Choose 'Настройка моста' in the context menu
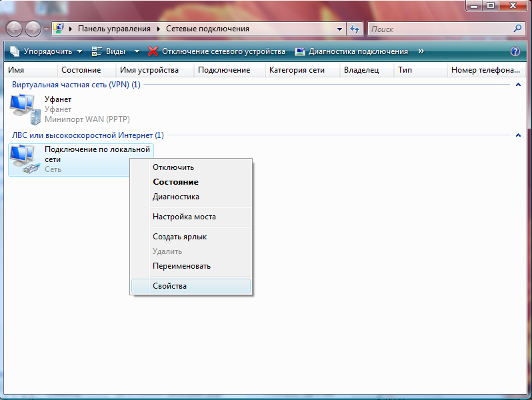Screen dimensions: 532x400 [x=191, y=217]
